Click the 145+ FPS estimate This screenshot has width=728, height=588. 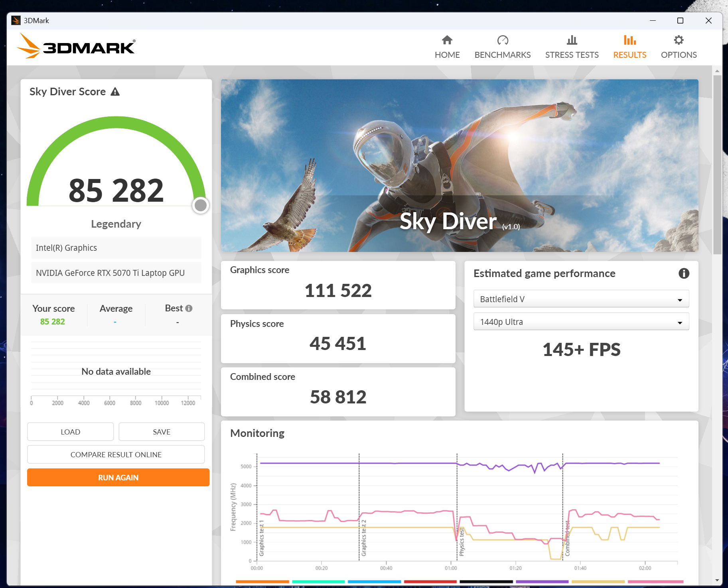click(x=581, y=350)
